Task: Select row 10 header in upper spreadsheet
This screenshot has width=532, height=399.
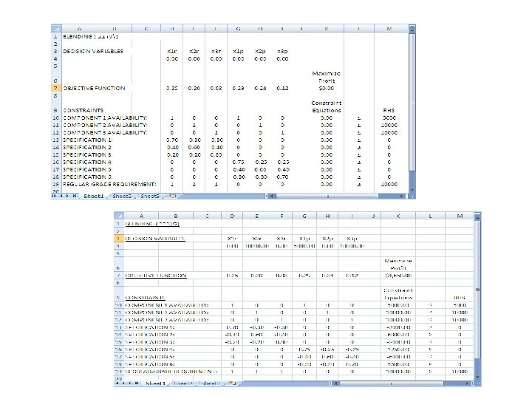Action: tap(56, 117)
